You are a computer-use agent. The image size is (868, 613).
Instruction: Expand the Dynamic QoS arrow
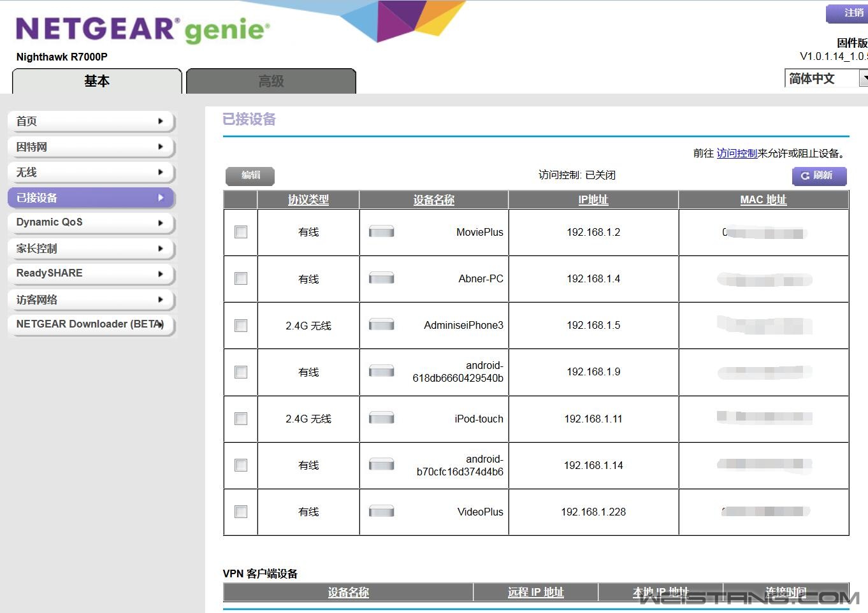tap(161, 223)
